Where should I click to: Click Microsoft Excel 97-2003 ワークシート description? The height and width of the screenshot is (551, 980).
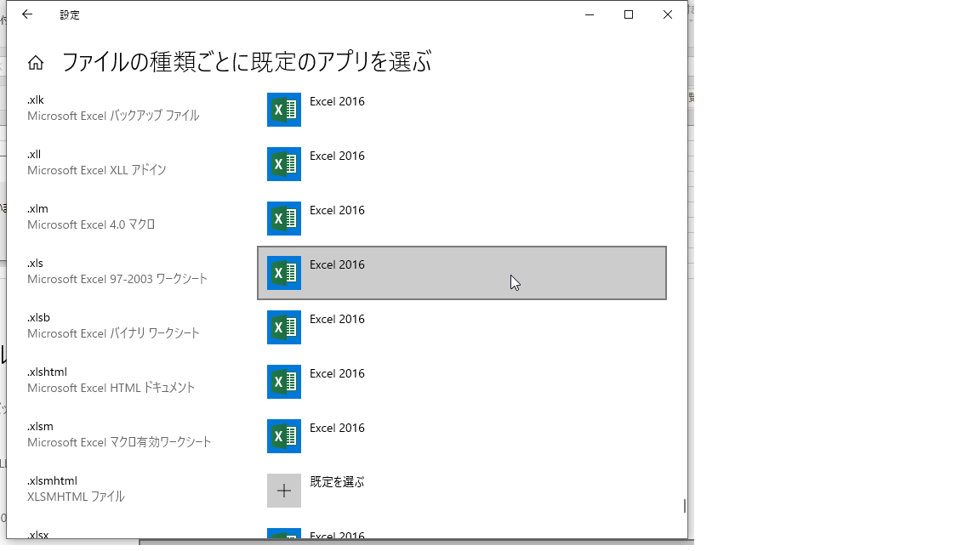117,279
